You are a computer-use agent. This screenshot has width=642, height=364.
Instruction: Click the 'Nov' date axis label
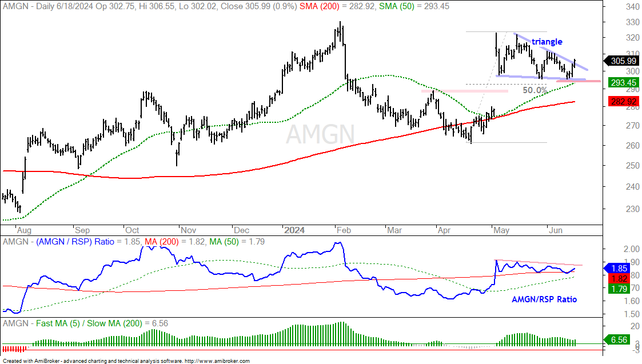tap(188, 230)
